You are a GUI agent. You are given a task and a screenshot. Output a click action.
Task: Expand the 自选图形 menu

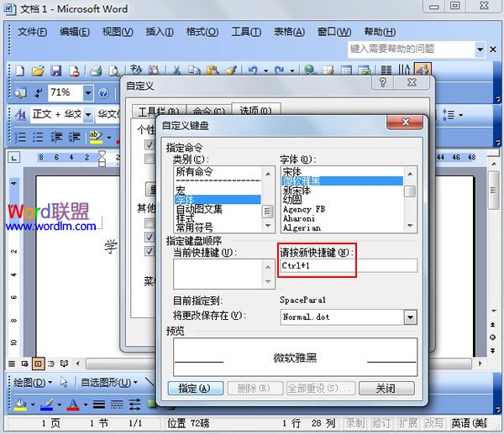click(109, 383)
